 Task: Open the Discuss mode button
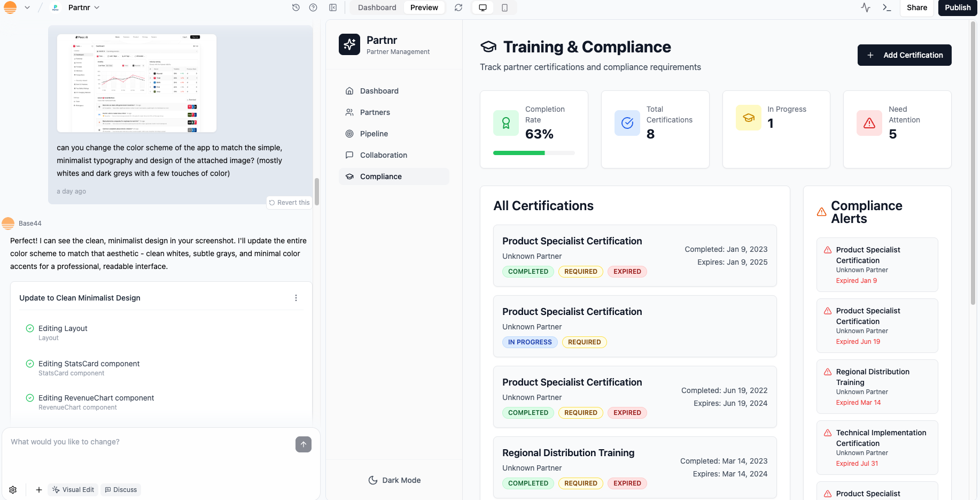(121, 490)
